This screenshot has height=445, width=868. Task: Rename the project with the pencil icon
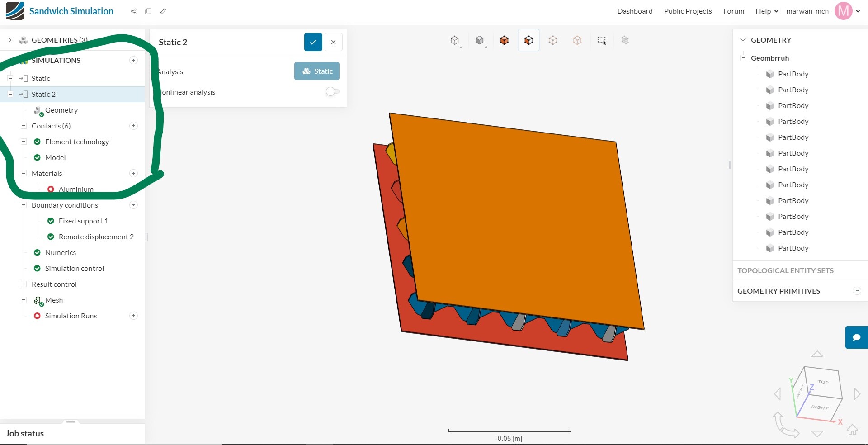click(163, 11)
